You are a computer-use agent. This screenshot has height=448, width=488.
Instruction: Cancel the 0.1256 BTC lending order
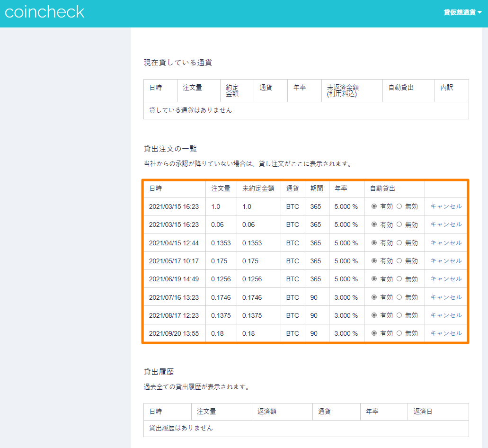point(446,279)
